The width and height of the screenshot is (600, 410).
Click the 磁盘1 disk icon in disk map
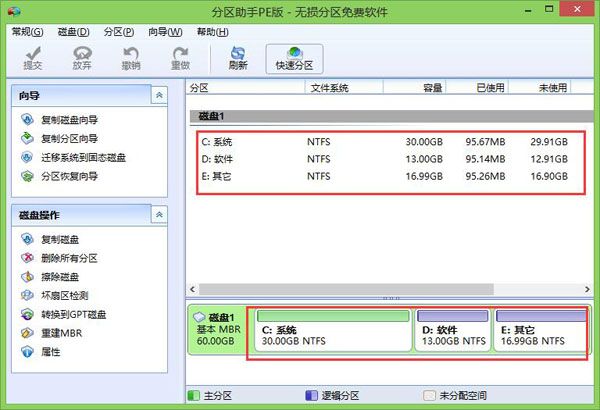[x=199, y=317]
